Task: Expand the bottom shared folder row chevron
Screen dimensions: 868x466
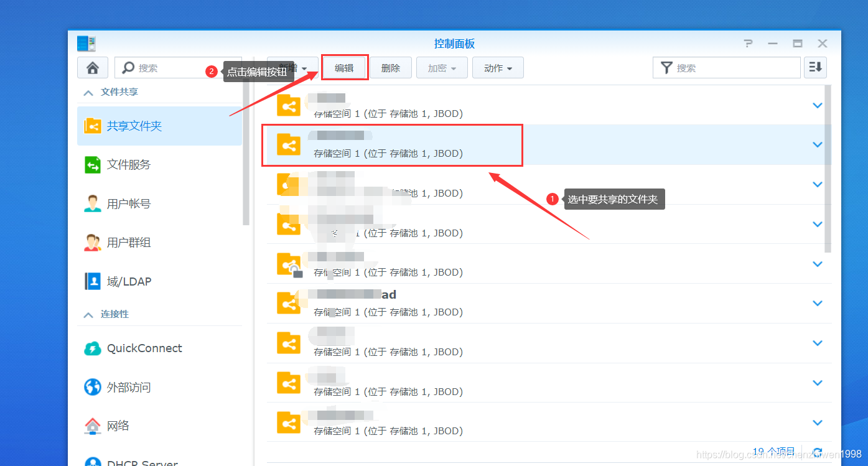Action: 818,422
